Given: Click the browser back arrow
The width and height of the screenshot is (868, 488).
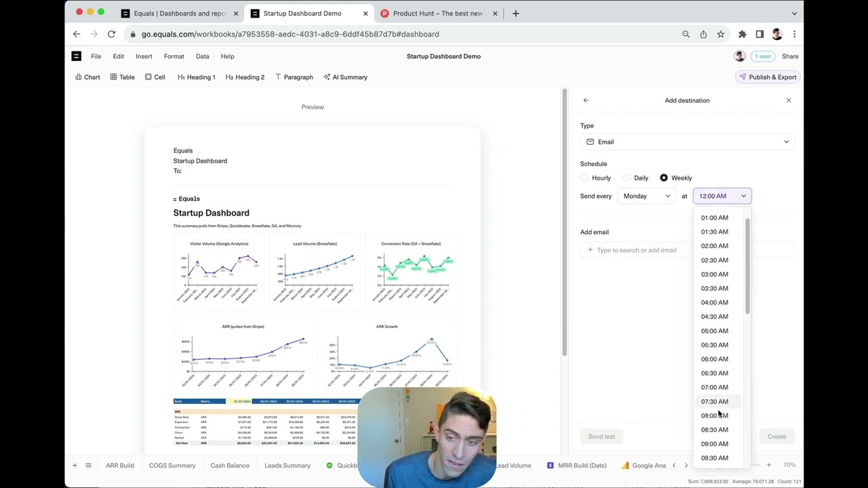Looking at the screenshot, I should click(x=77, y=34).
